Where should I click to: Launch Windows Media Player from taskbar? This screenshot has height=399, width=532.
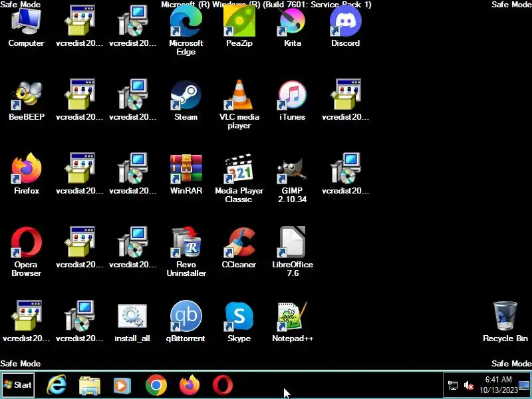point(122,386)
